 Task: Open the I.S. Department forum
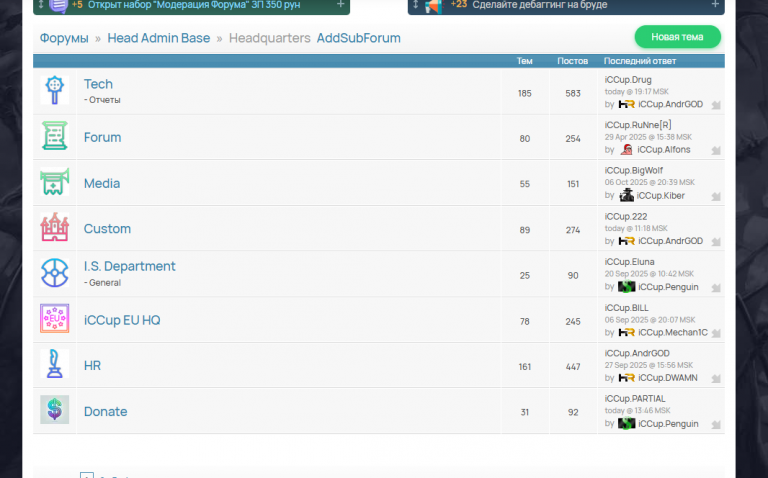(x=129, y=266)
